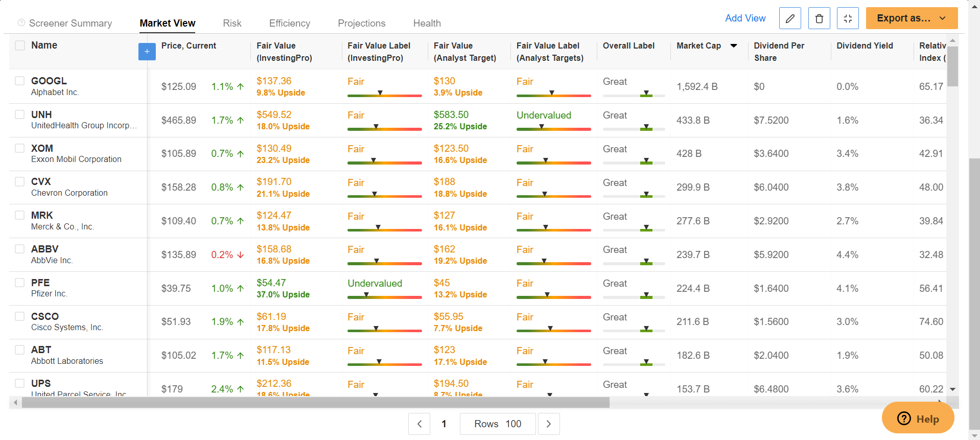The height and width of the screenshot is (440, 980).
Task: Select the Market View tab
Action: pyautogui.click(x=168, y=23)
